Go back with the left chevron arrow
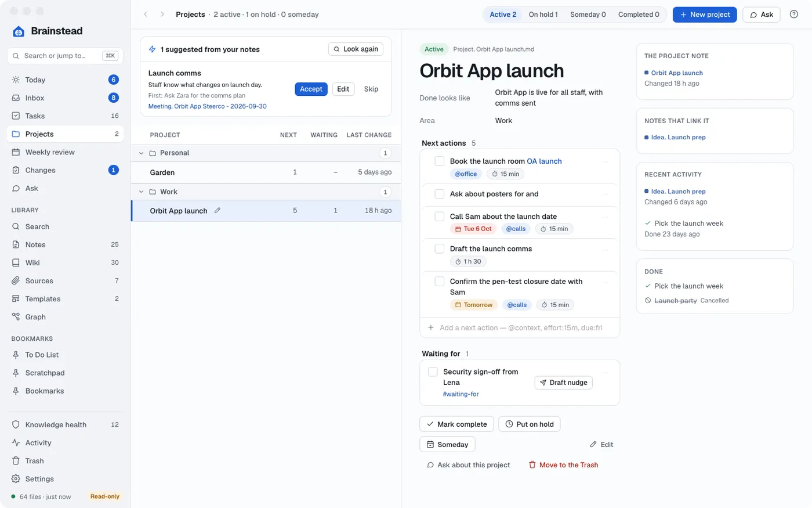Screen dimensions: 812x508 pos(146,15)
